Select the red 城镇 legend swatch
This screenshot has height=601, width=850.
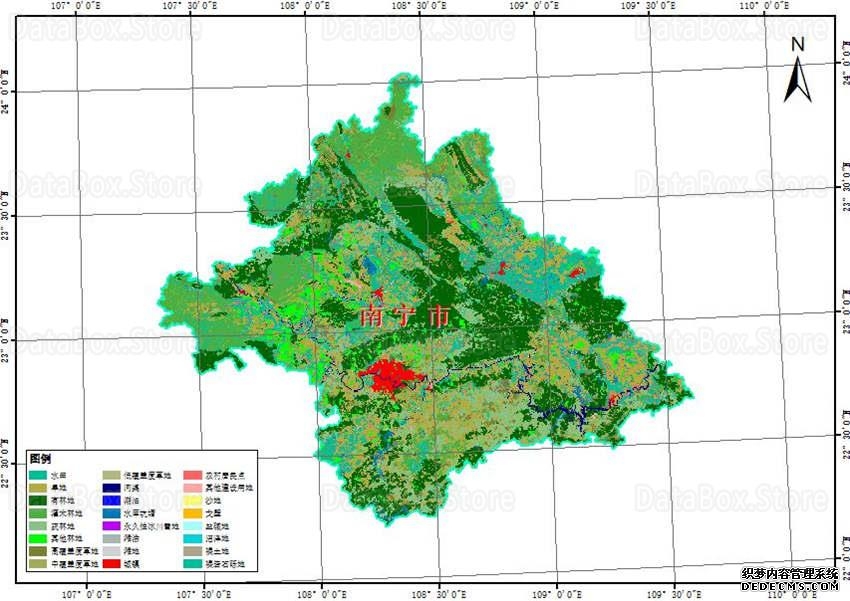coord(111,564)
